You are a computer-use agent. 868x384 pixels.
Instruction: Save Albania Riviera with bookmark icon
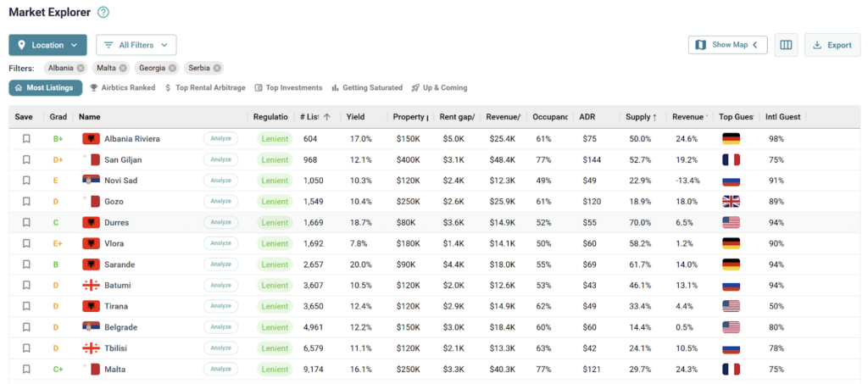tap(26, 138)
